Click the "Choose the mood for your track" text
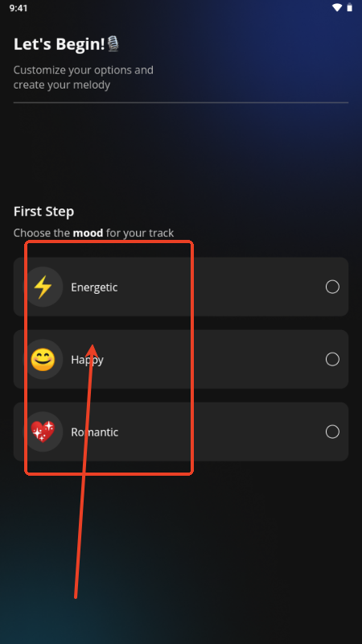 (93, 233)
